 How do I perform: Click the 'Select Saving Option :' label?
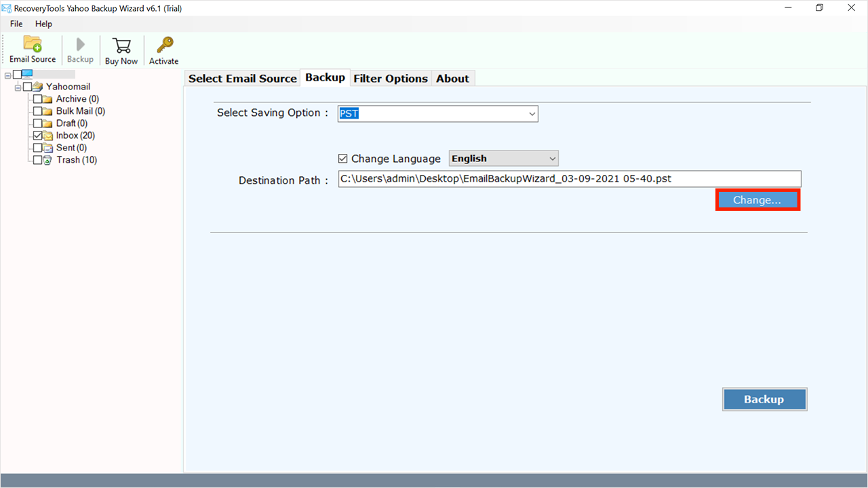[273, 113]
